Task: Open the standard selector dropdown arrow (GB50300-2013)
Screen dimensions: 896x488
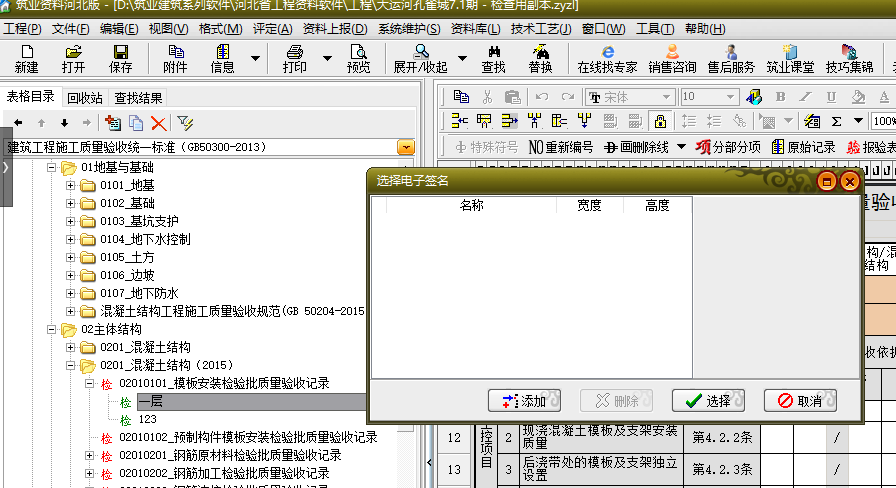Action: [x=406, y=147]
